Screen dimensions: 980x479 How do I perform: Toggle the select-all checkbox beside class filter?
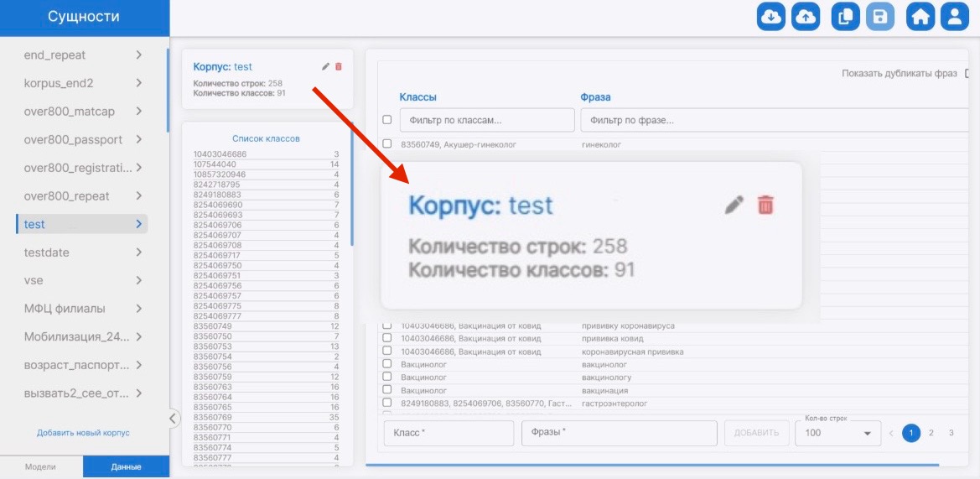coord(387,120)
